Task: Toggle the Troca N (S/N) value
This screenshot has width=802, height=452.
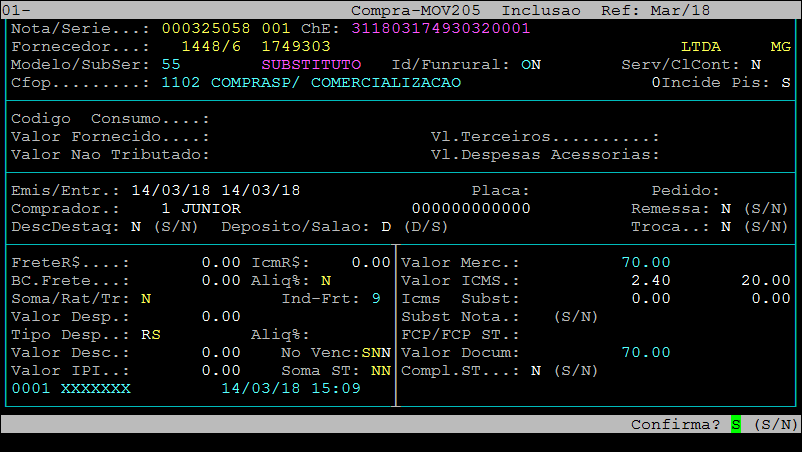Action: pos(726,227)
